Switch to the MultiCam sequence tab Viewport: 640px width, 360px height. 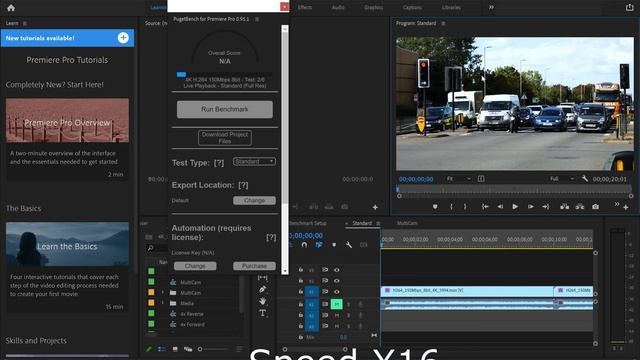[407, 223]
